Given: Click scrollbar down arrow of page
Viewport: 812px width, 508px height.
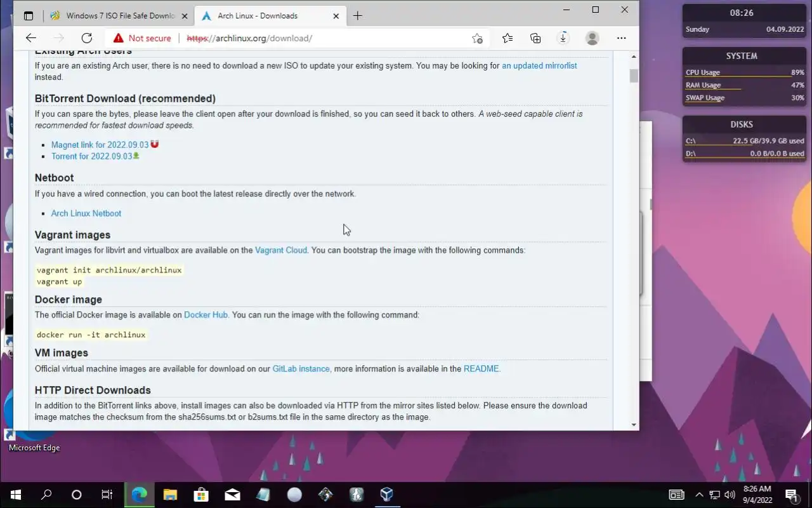Looking at the screenshot, I should pyautogui.click(x=634, y=424).
